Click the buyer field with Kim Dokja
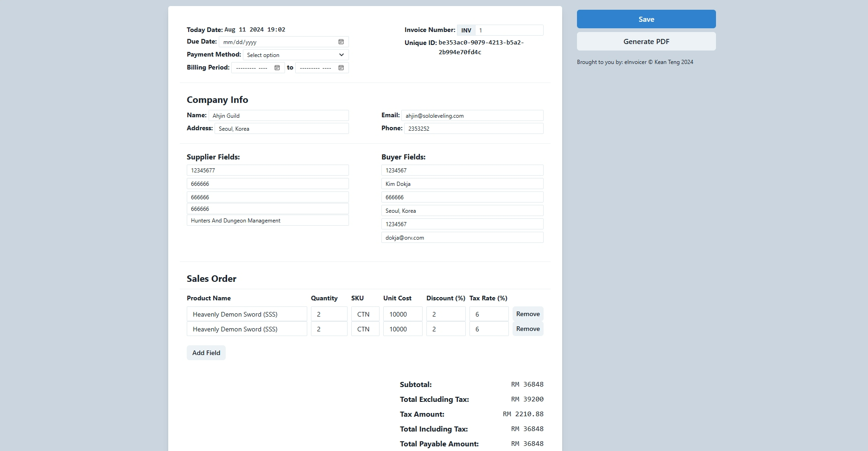This screenshot has width=868, height=451. [463, 184]
